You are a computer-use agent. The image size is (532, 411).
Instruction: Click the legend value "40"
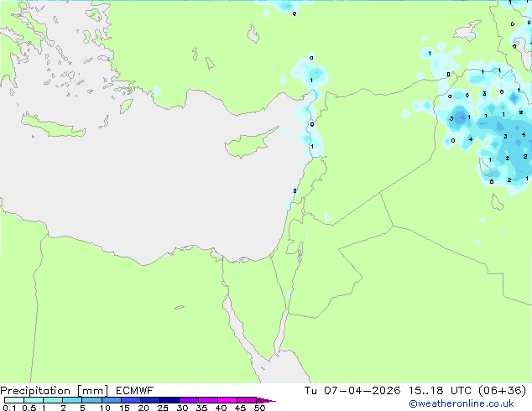pyautogui.click(x=221, y=408)
